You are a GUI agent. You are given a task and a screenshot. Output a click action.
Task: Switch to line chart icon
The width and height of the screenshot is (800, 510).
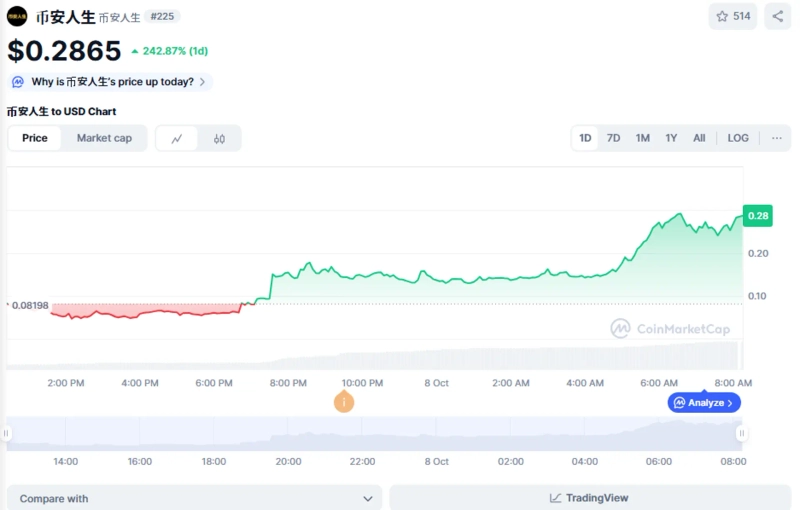pos(177,139)
